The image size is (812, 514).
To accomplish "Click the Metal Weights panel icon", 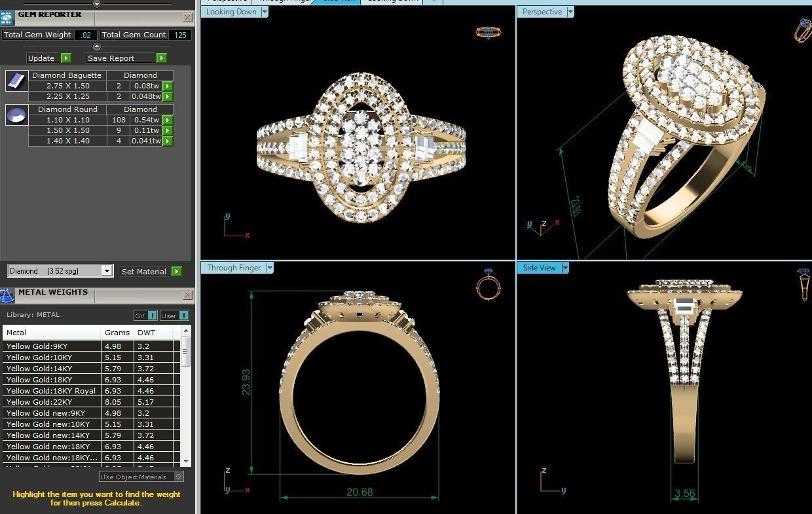I will 7,295.
